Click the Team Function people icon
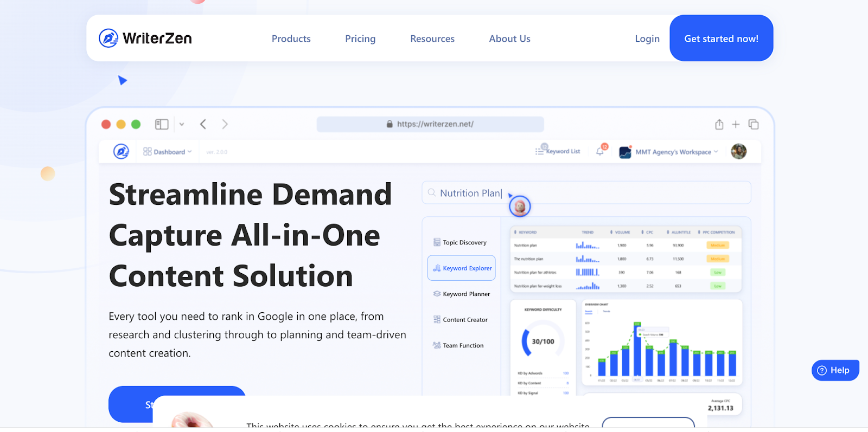Image resolution: width=868 pixels, height=432 pixels. (437, 345)
